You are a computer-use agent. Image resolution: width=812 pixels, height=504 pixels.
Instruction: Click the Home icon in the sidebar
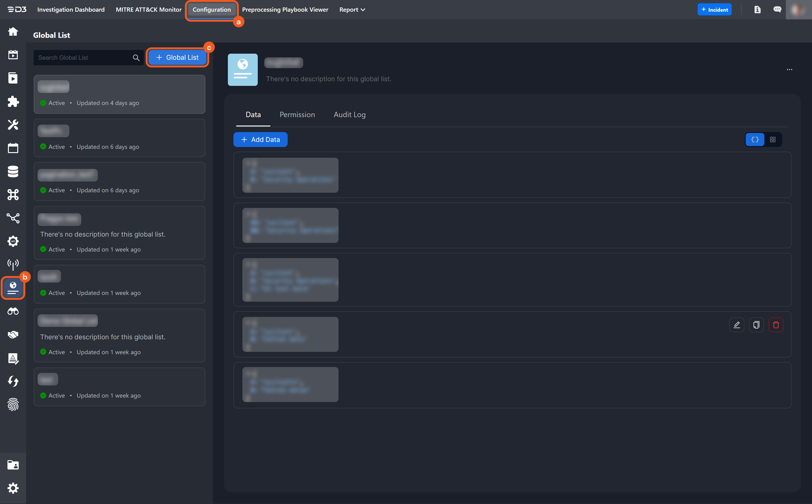pos(13,32)
